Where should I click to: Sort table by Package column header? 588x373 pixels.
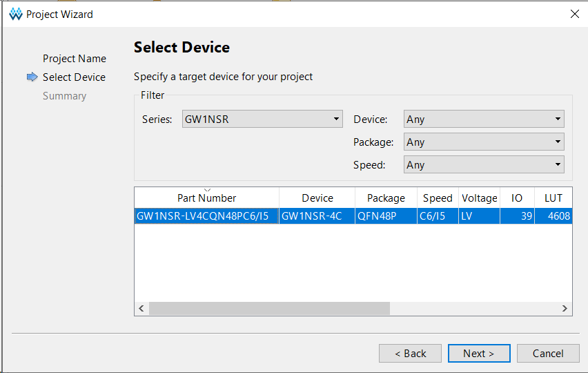(386, 198)
